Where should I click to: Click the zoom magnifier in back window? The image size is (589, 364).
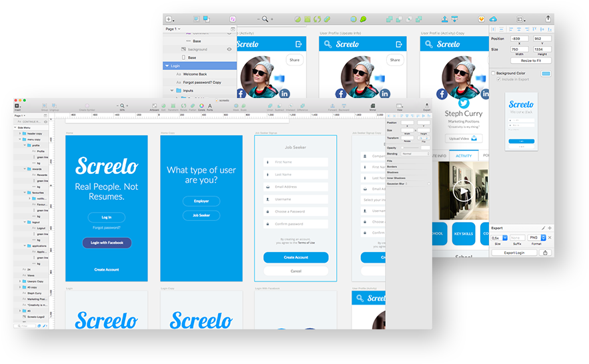tap(265, 19)
